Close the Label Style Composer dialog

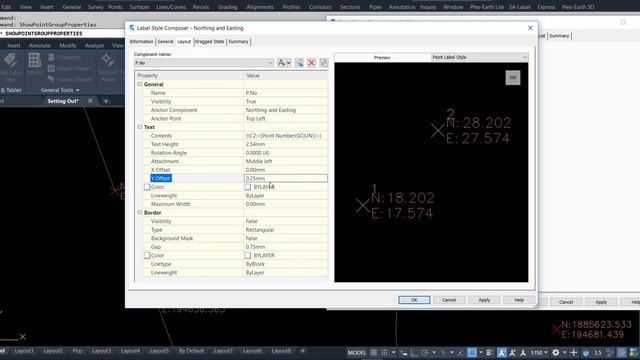[530, 28]
